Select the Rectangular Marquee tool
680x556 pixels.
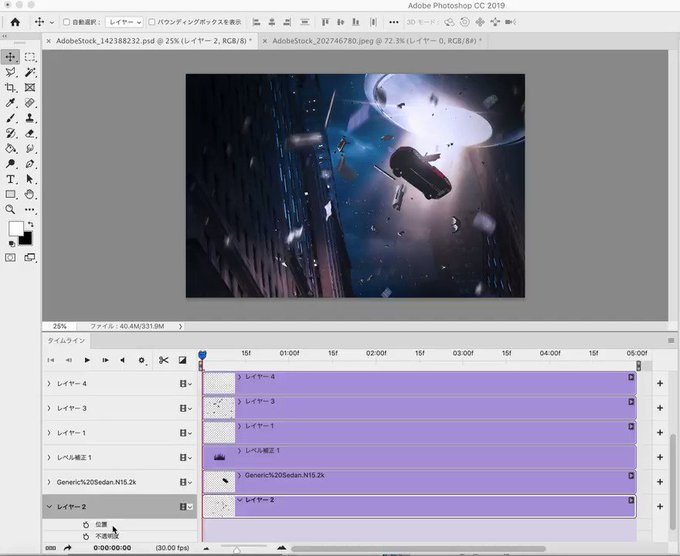point(29,57)
